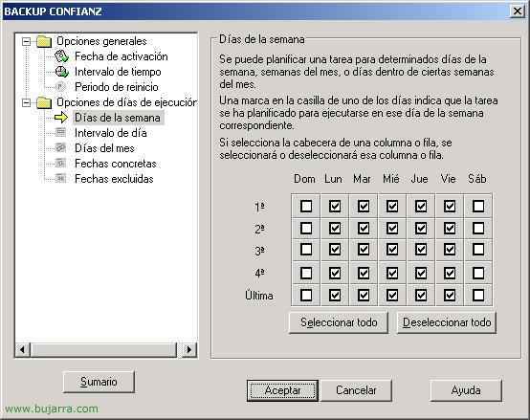Uncheck the second-week Mié checkbox
The width and height of the screenshot is (530, 420).
point(392,228)
